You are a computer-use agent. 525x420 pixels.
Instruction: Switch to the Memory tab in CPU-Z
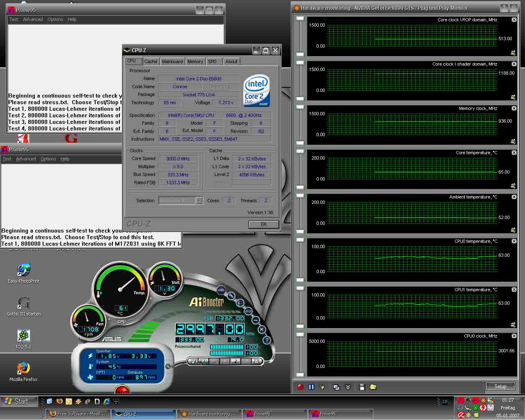[195, 62]
